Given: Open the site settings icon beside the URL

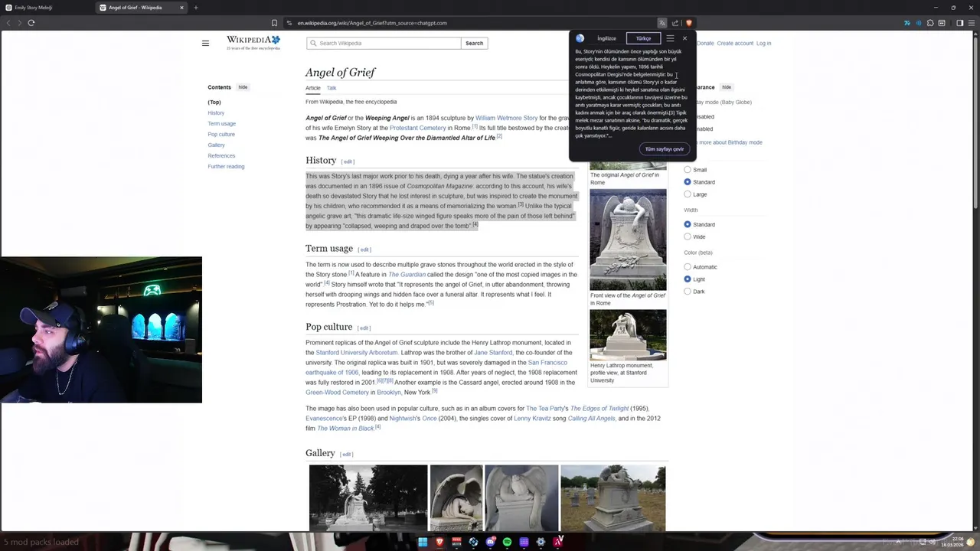Looking at the screenshot, I should (289, 23).
